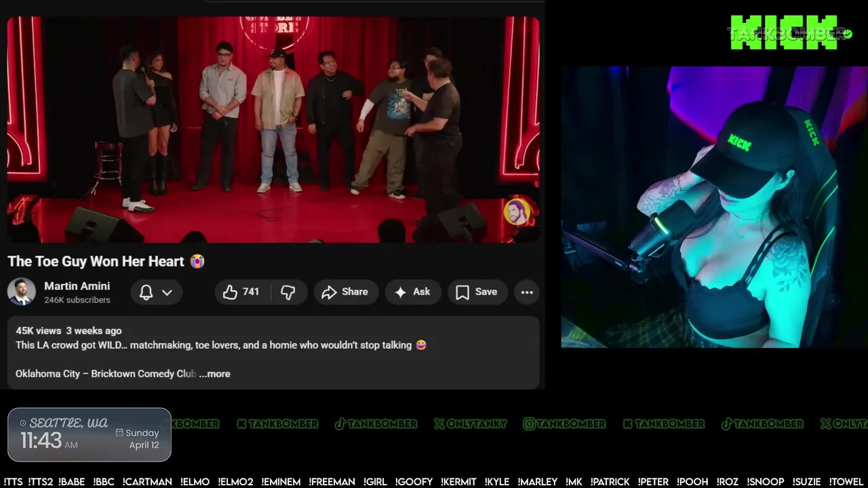Click the !KERMIT command text
Screen dimensions: 868x488
[458, 482]
